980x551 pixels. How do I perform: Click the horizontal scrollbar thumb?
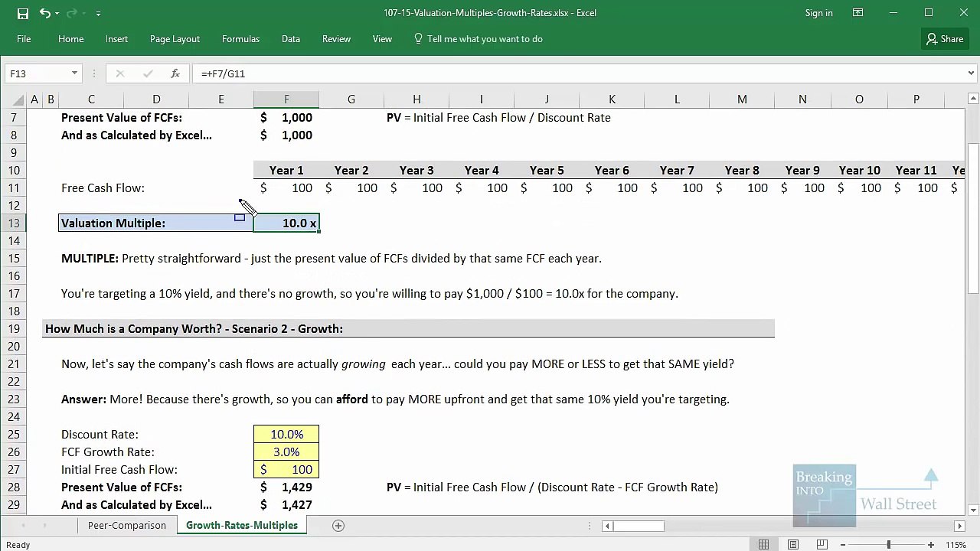point(639,526)
